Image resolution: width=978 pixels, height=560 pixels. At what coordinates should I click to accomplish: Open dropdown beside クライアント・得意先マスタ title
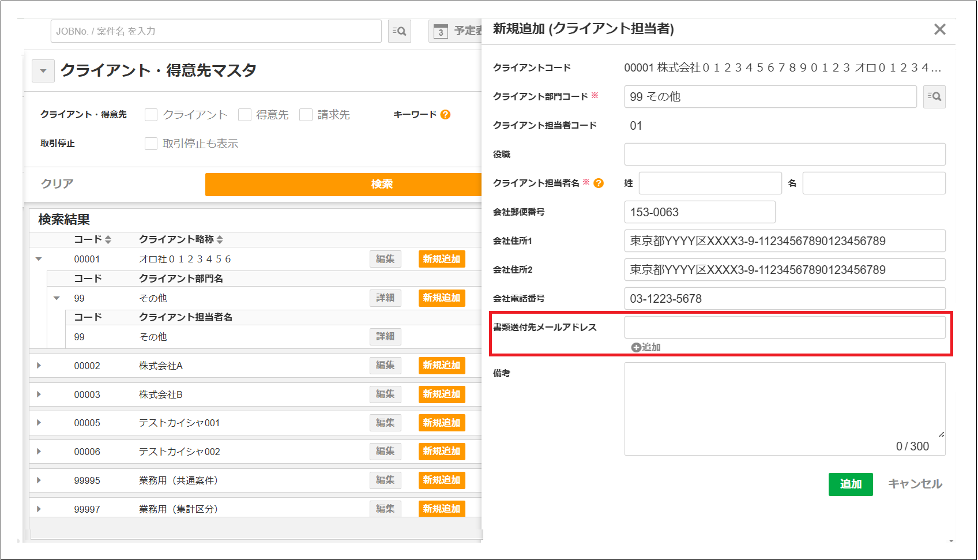click(43, 71)
